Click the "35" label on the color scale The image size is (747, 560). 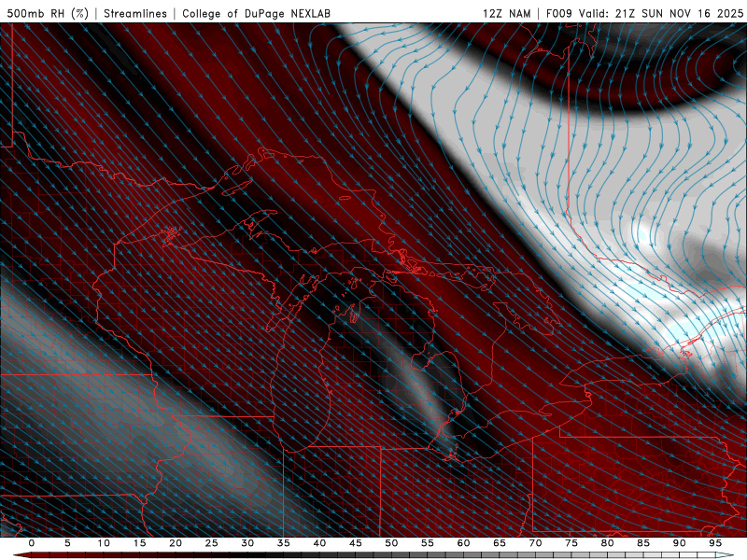tap(284, 543)
